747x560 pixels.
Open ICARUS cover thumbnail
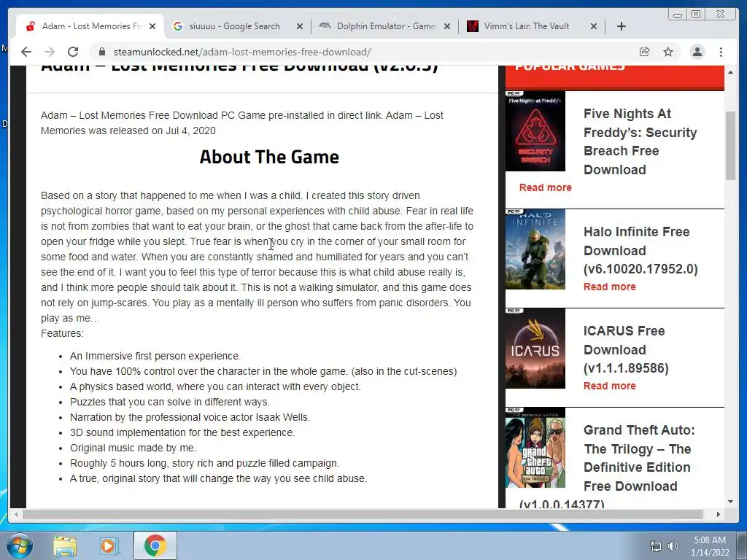click(x=535, y=348)
